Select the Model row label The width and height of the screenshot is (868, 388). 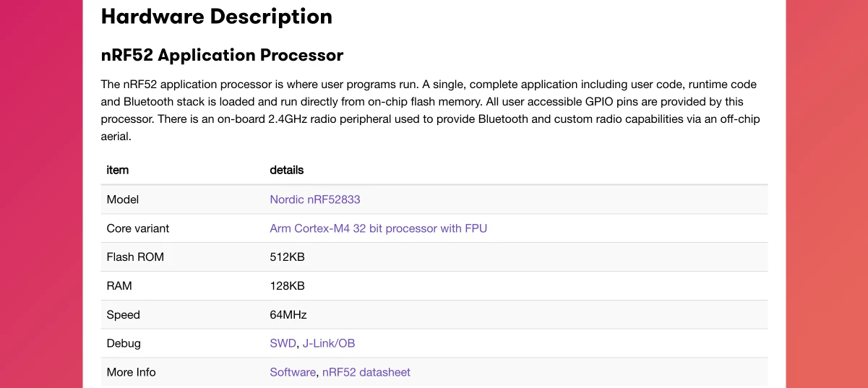click(x=122, y=199)
